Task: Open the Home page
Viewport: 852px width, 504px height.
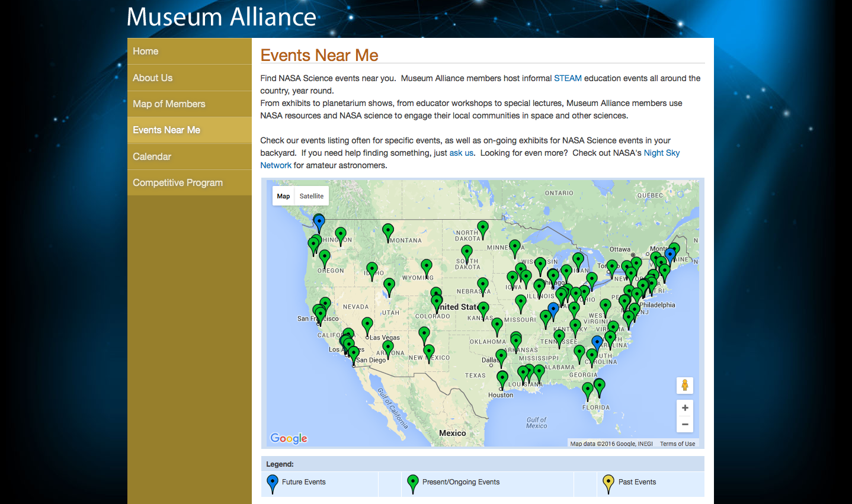Action: (190, 52)
